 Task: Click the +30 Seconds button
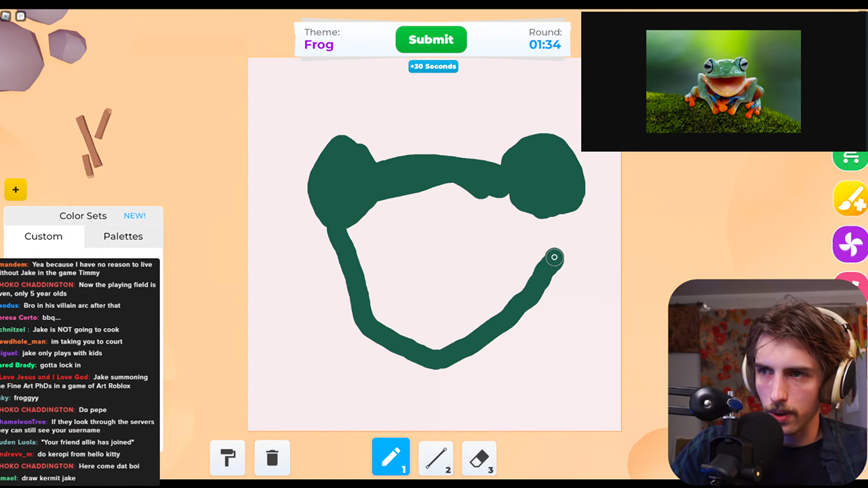click(x=433, y=66)
